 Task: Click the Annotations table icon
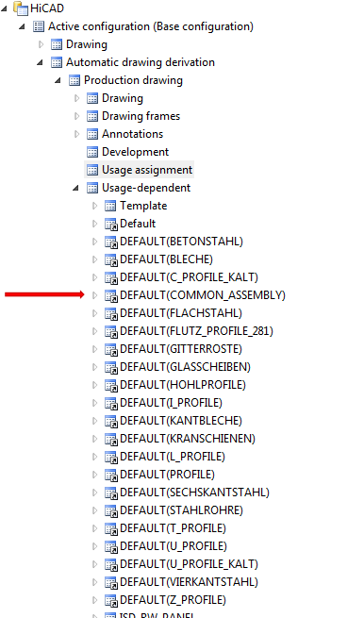pos(92,134)
